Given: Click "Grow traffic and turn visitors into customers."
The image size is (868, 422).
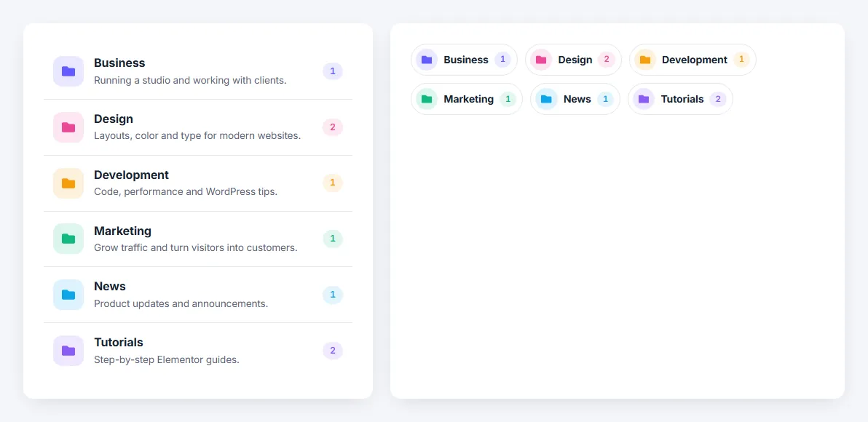Looking at the screenshot, I should pyautogui.click(x=196, y=248).
